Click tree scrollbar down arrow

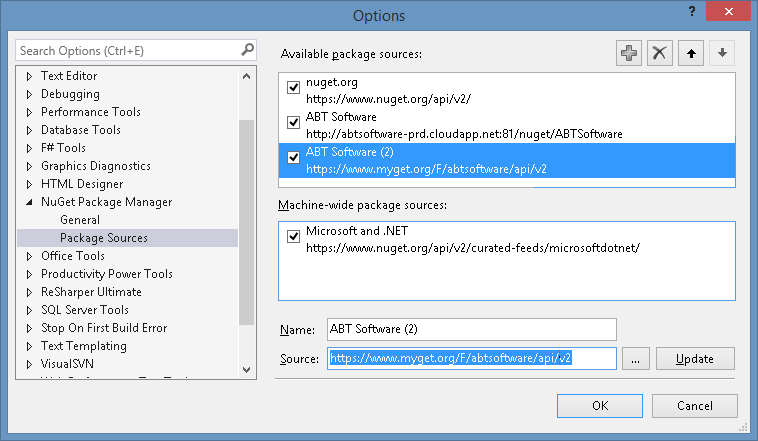pyautogui.click(x=247, y=369)
